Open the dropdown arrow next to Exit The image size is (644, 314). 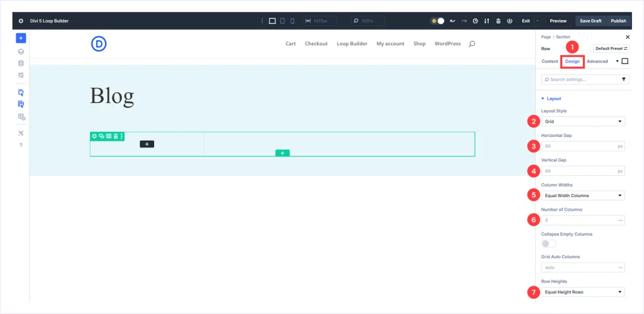coord(538,21)
